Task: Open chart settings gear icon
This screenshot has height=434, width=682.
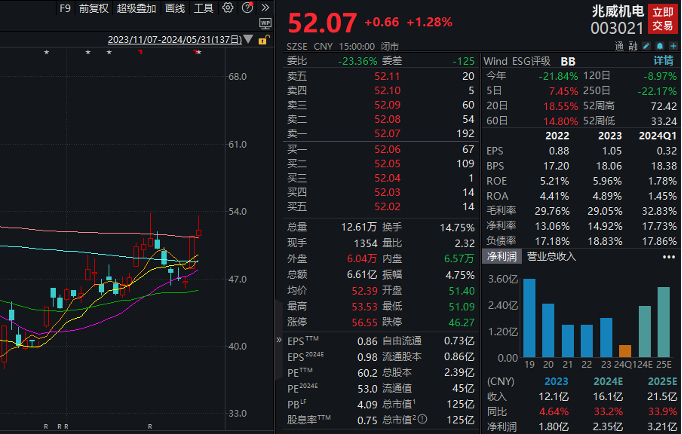Action: tap(227, 8)
